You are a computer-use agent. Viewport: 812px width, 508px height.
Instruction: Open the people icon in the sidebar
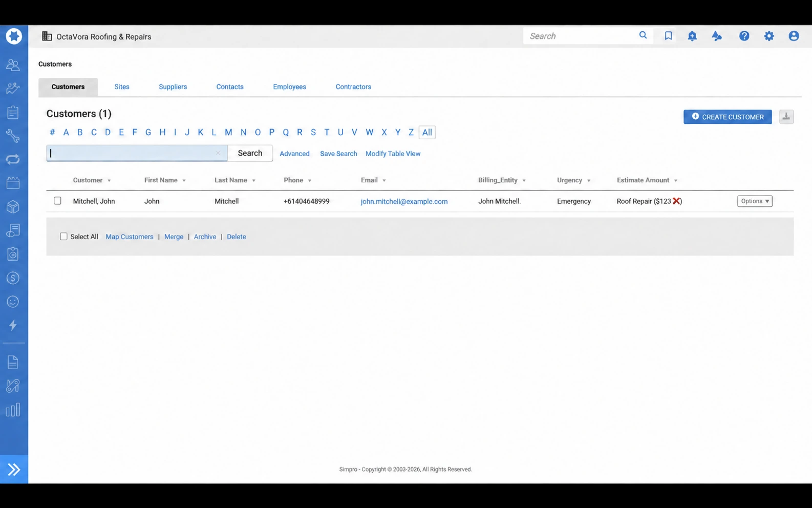pyautogui.click(x=13, y=65)
